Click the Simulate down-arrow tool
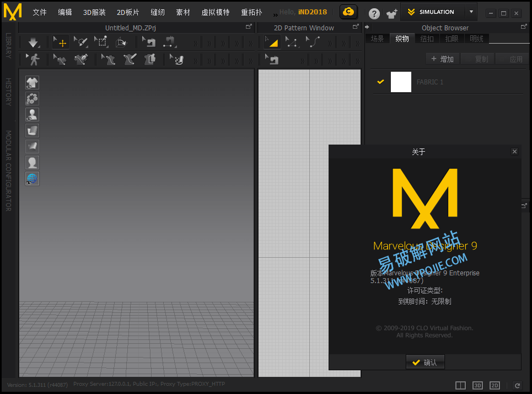Viewport: 532px width, 394px height. [x=33, y=42]
